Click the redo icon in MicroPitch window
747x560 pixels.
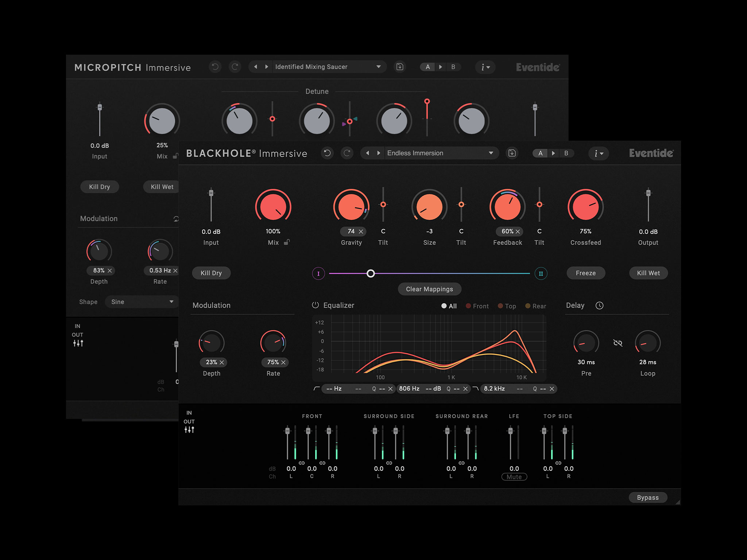coord(235,67)
